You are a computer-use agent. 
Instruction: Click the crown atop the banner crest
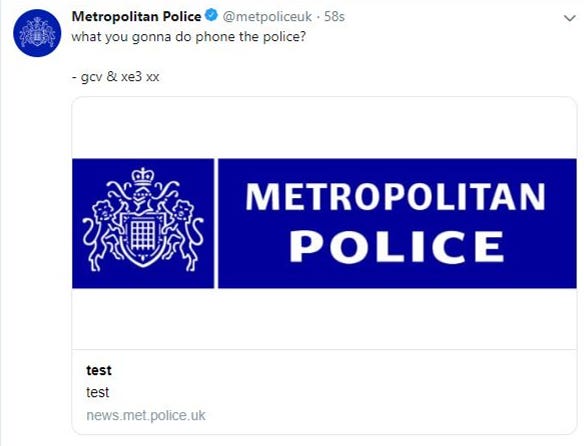click(x=143, y=176)
